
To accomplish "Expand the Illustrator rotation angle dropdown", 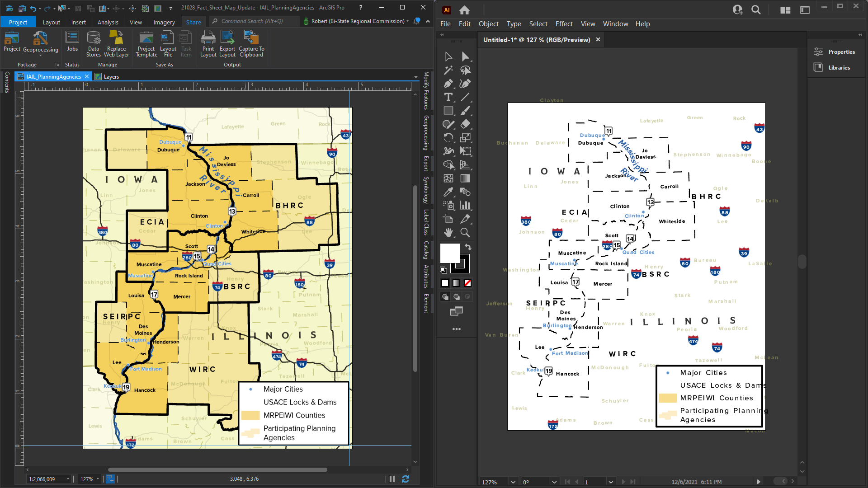I will click(x=554, y=482).
